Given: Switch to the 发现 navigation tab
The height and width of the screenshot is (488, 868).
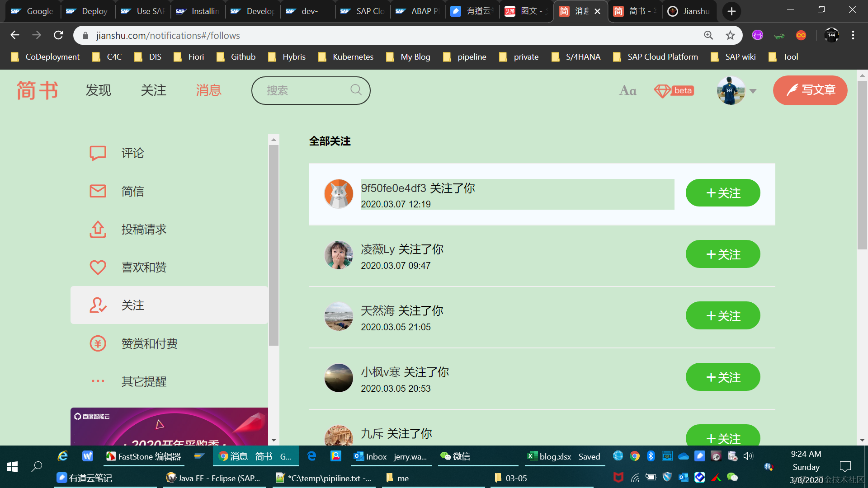Looking at the screenshot, I should click(x=98, y=90).
